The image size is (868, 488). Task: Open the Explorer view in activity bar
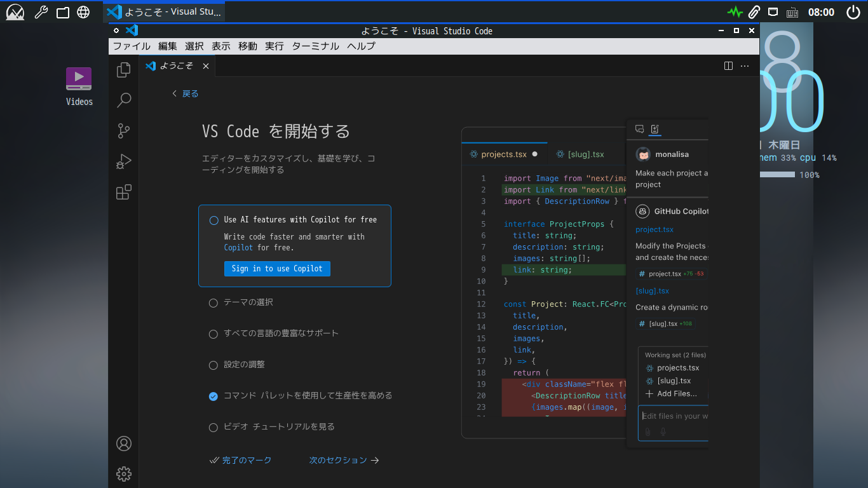[x=124, y=70]
